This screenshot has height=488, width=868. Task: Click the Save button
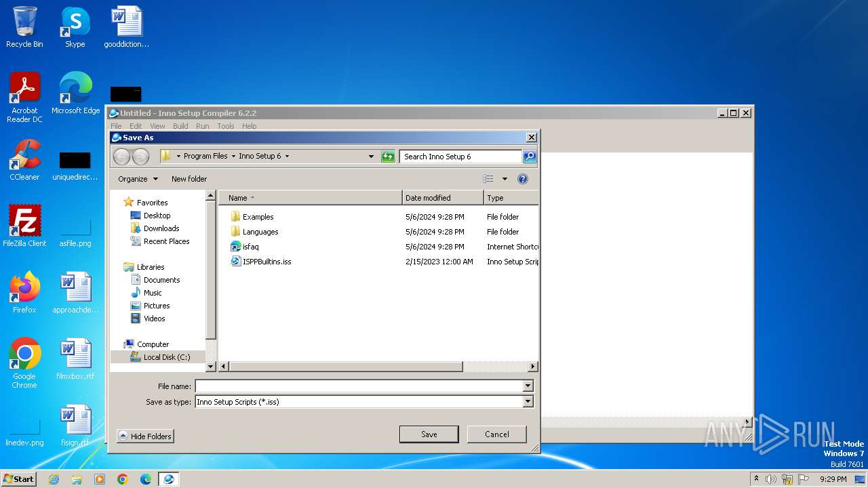point(429,434)
